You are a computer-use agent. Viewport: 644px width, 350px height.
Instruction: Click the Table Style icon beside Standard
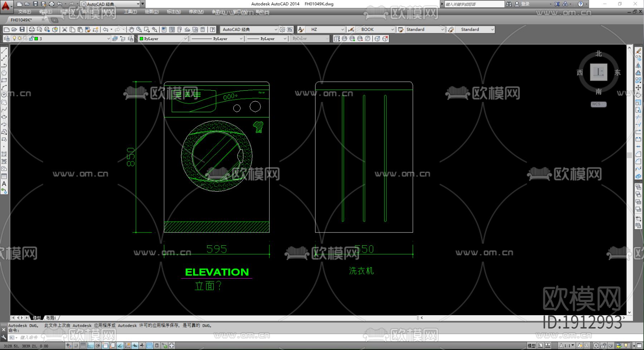401,29
